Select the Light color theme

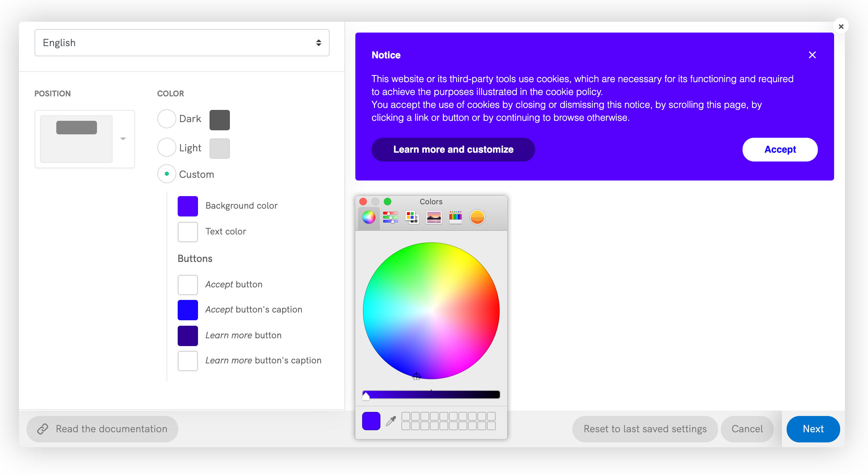[166, 148]
